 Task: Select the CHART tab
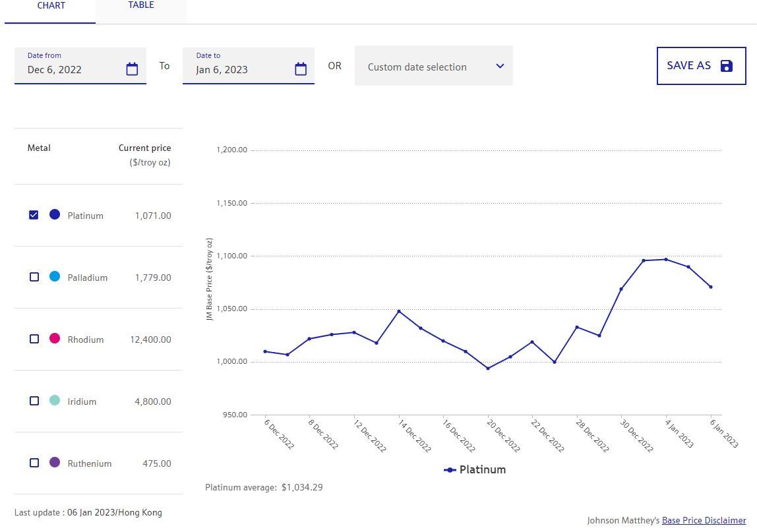(x=51, y=6)
